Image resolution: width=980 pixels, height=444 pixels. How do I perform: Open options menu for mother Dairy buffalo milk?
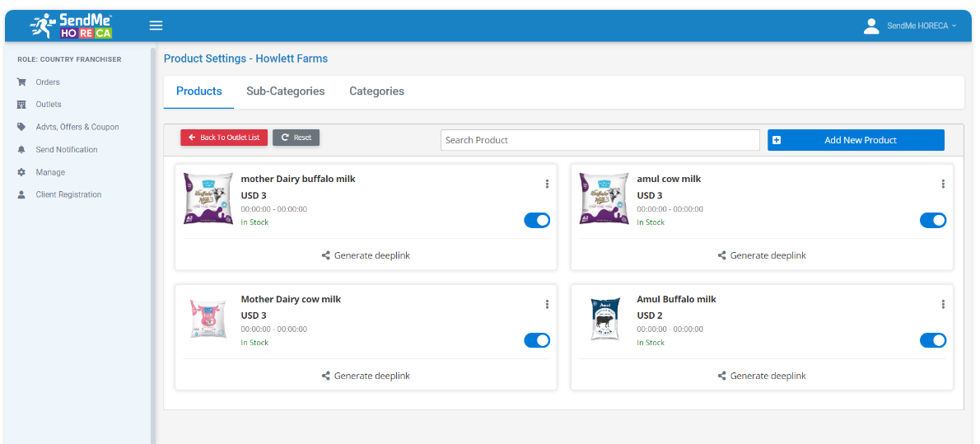click(x=547, y=184)
